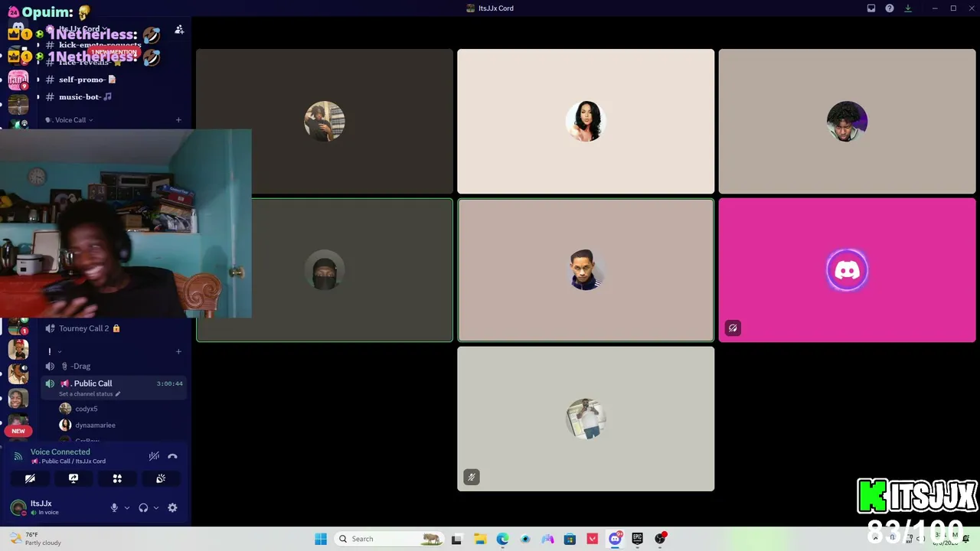Join the -Drag voice channel
This screenshot has width=980, height=551.
[113, 366]
